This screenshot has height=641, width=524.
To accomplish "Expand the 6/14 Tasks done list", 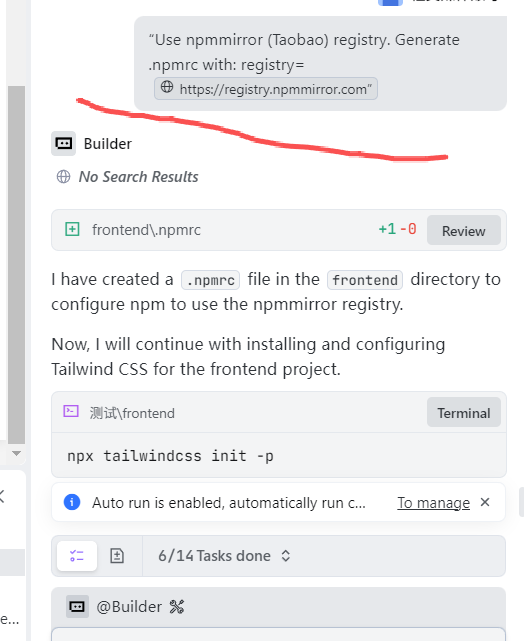I will (286, 556).
